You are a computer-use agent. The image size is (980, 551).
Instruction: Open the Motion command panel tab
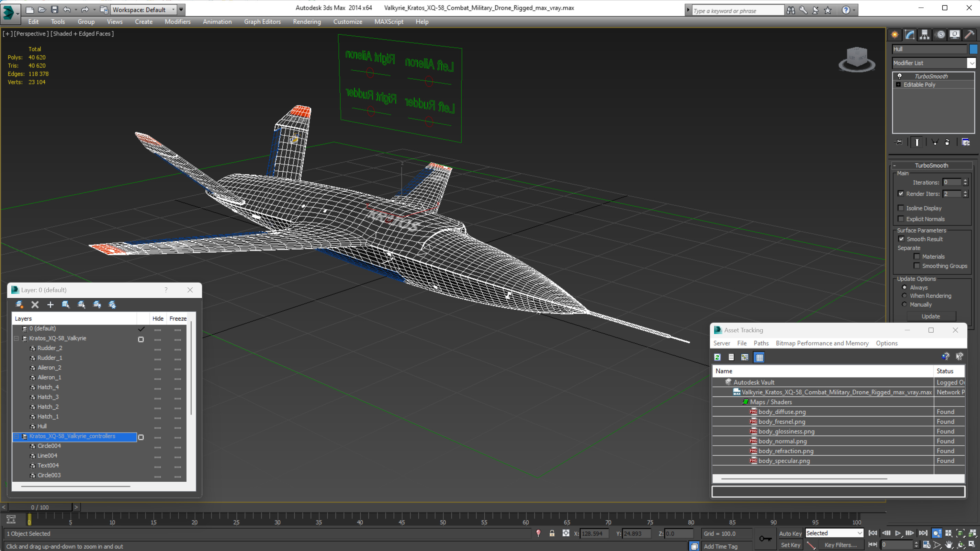(x=940, y=35)
